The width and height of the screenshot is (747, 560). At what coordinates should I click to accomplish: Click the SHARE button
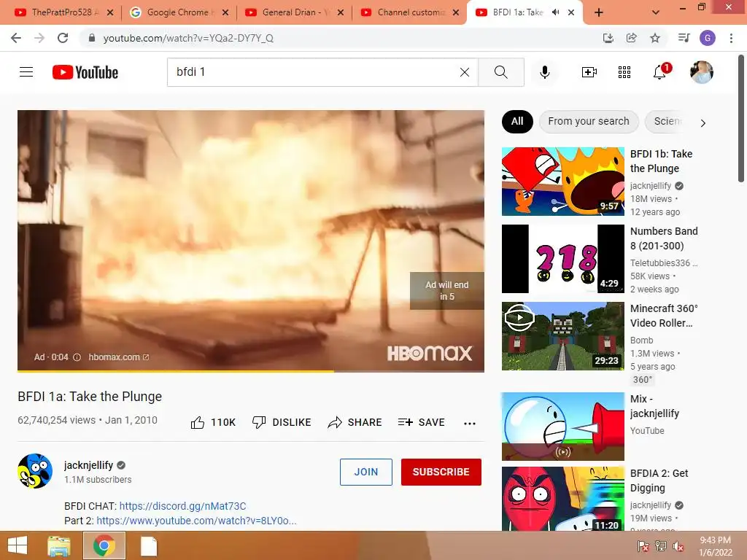355,422
